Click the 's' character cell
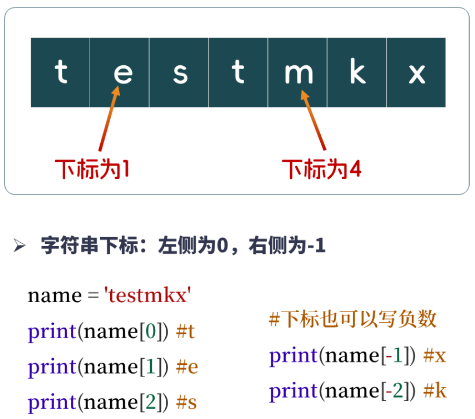The image size is (475, 419). pyautogui.click(x=179, y=72)
